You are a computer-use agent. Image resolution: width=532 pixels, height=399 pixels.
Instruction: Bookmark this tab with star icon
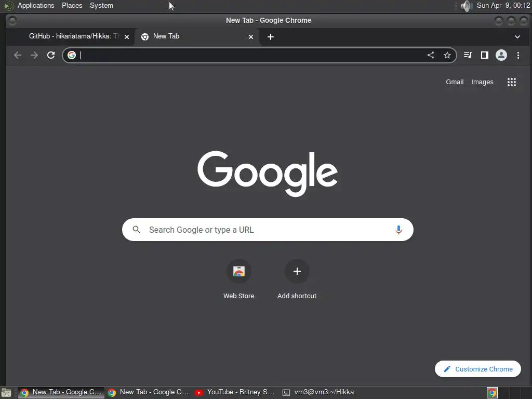(447, 55)
